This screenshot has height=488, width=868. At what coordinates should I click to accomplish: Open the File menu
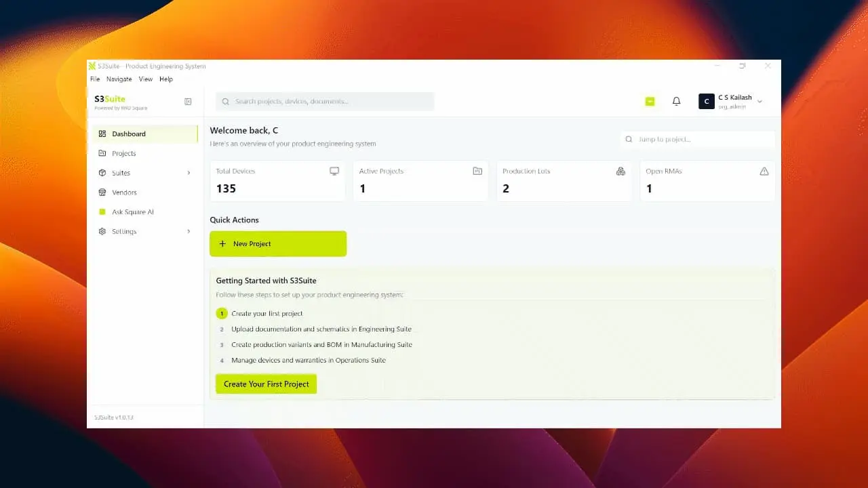pos(95,79)
